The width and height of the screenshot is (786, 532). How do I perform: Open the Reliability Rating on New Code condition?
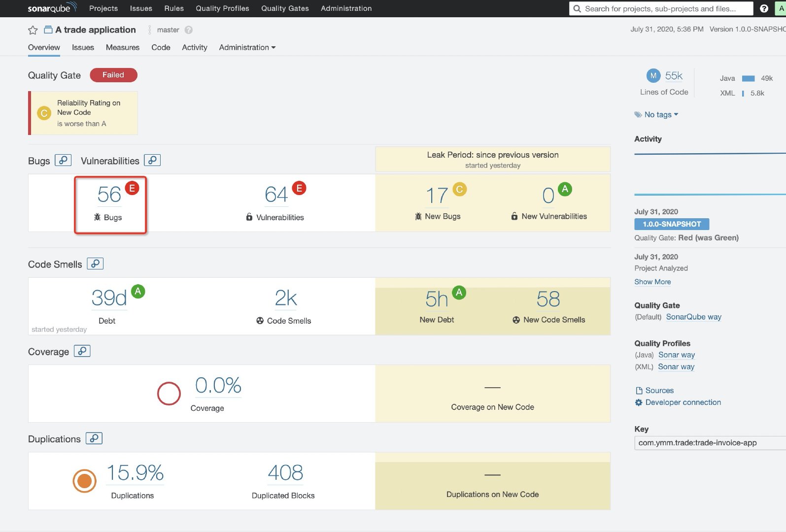(83, 113)
